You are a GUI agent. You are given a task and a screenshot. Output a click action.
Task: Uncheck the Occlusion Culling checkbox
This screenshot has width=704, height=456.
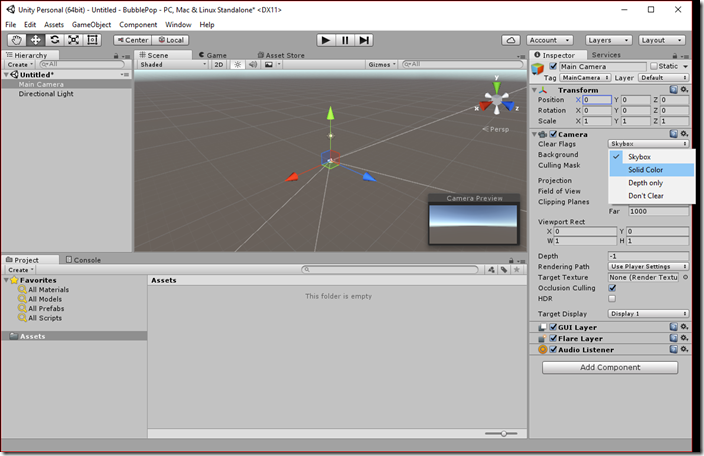(612, 288)
